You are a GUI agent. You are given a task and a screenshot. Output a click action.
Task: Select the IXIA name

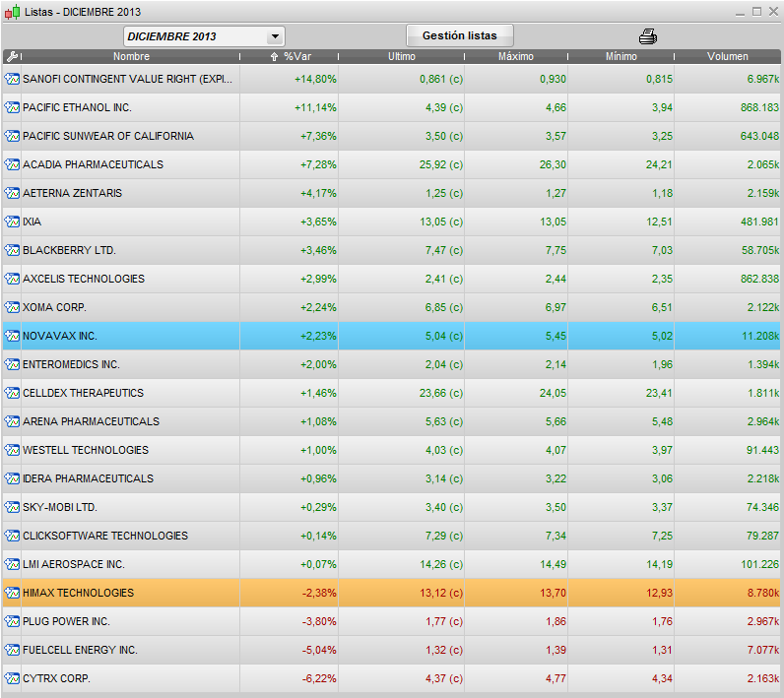click(x=32, y=222)
